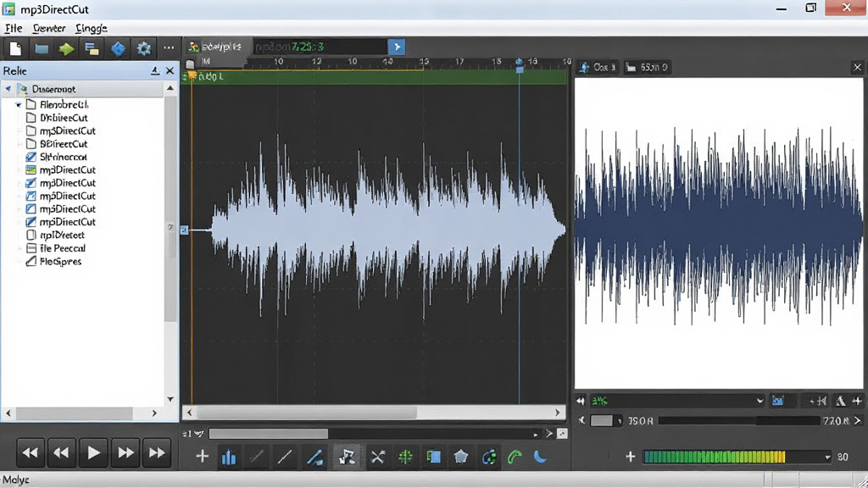Click the dark slider between 350 and 77.0
The height and width of the screenshot is (488, 868).
click(738, 421)
